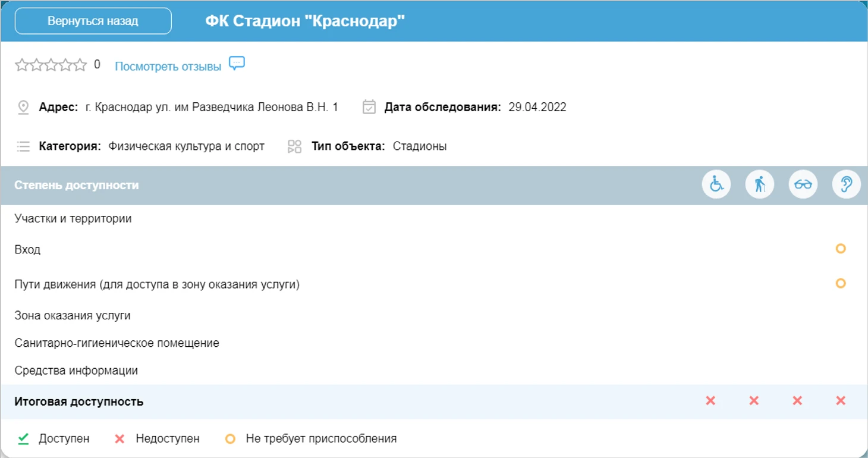Screen dimensions: 868x458
Task: Click the orange circle in the 'Пути движения' row
Action: click(841, 283)
